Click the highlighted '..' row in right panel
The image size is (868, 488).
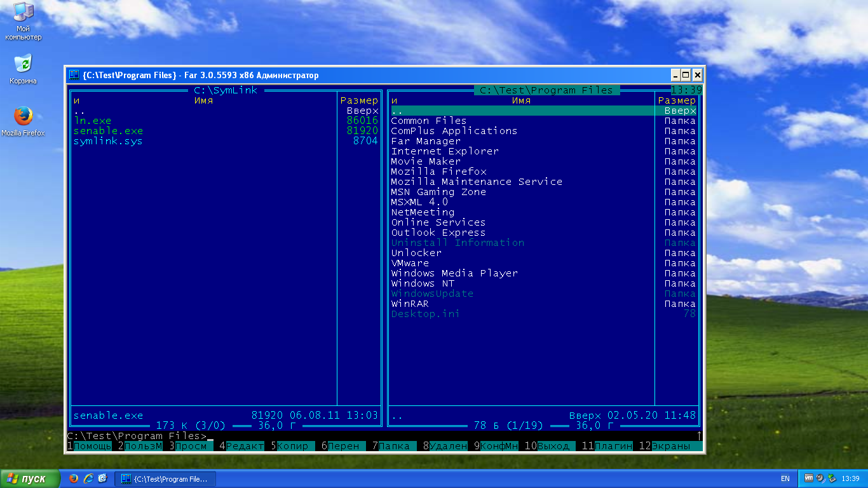[x=544, y=111]
